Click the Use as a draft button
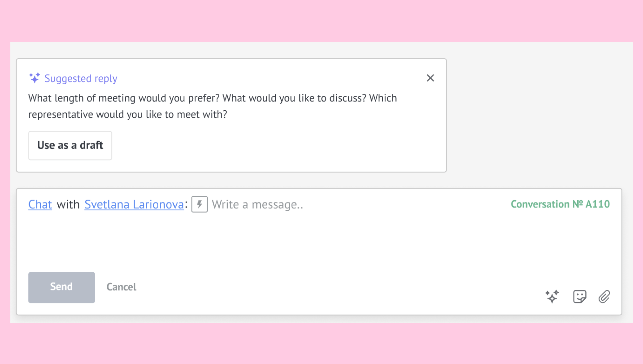 click(70, 145)
